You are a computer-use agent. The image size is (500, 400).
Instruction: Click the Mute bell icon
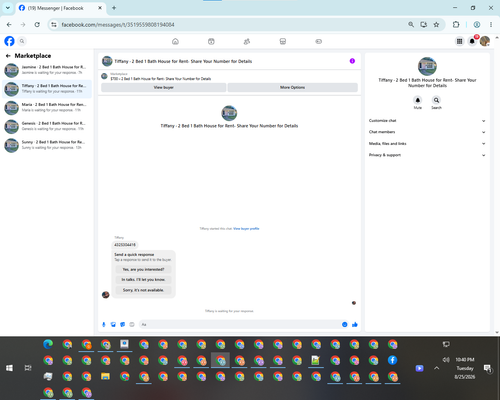(418, 100)
